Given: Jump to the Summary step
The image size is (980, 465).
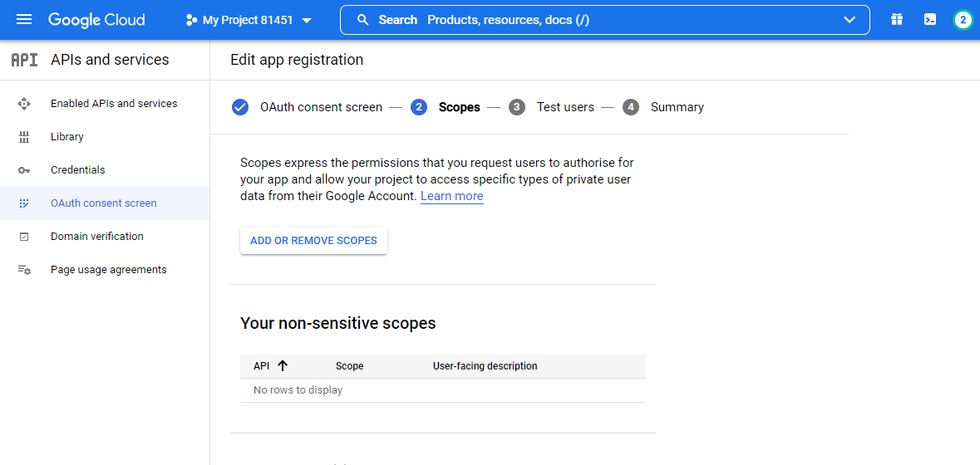Looking at the screenshot, I should point(677,107).
